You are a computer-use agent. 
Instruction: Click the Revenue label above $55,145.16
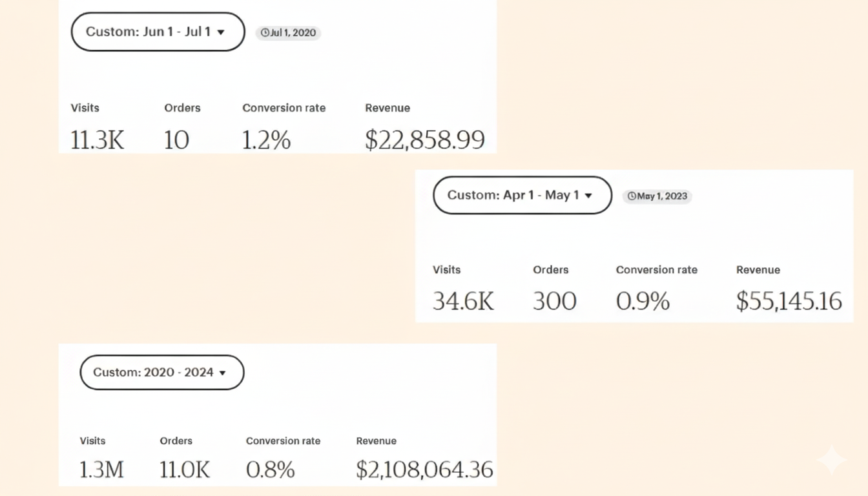coord(758,270)
